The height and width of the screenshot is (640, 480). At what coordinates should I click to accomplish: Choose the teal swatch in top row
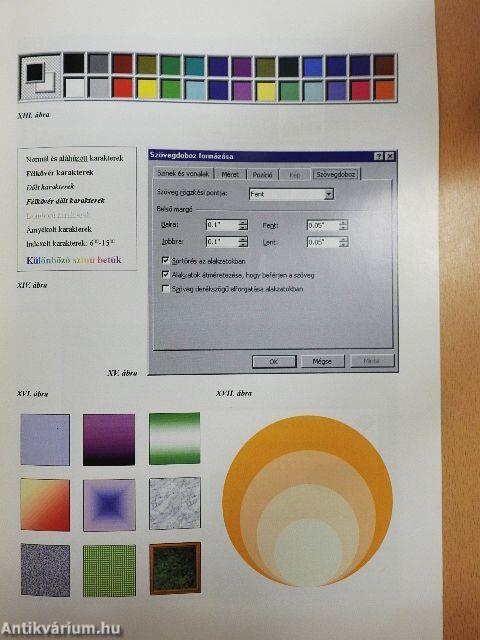pyautogui.click(x=194, y=66)
